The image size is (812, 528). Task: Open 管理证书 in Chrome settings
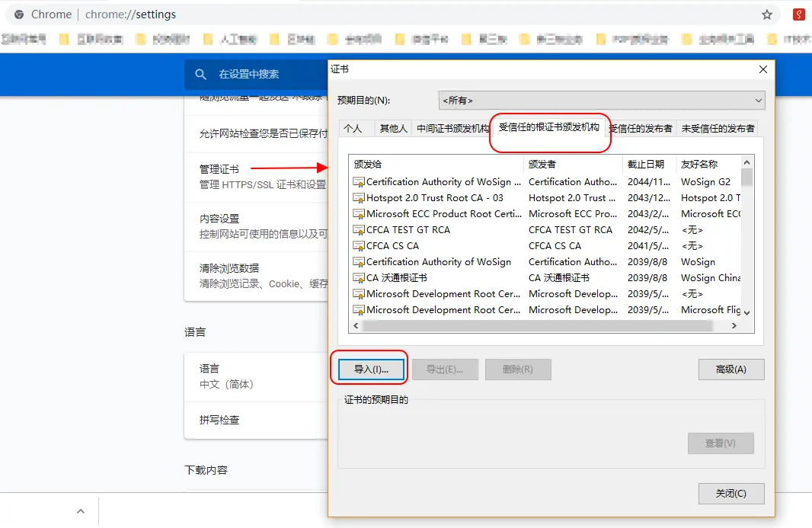tap(257, 177)
